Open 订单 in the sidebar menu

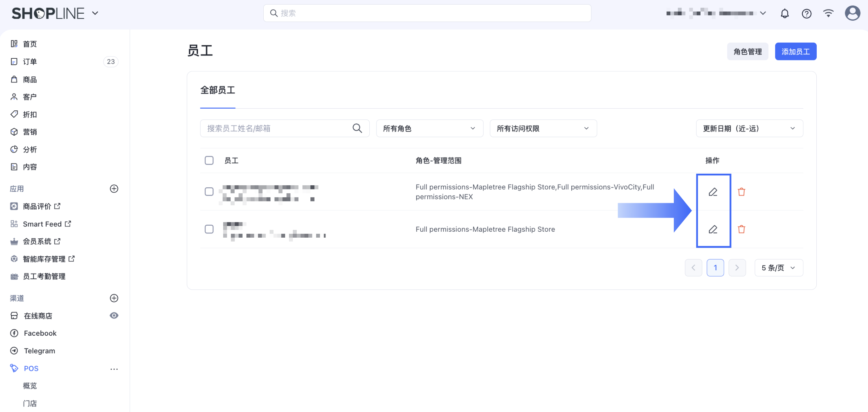click(30, 62)
